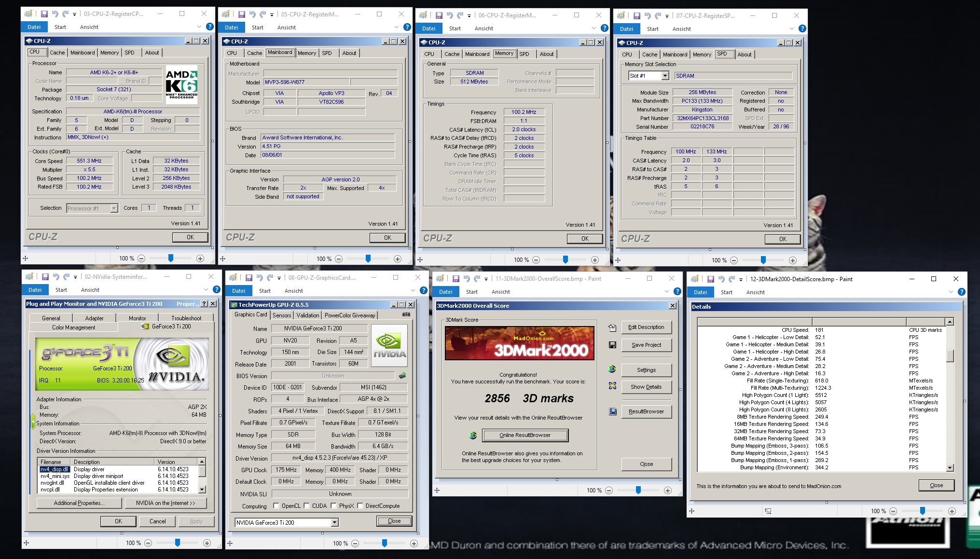The height and width of the screenshot is (559, 980).
Task: Tick the OpenCL checkbox in GPU-Z
Action: click(x=276, y=506)
